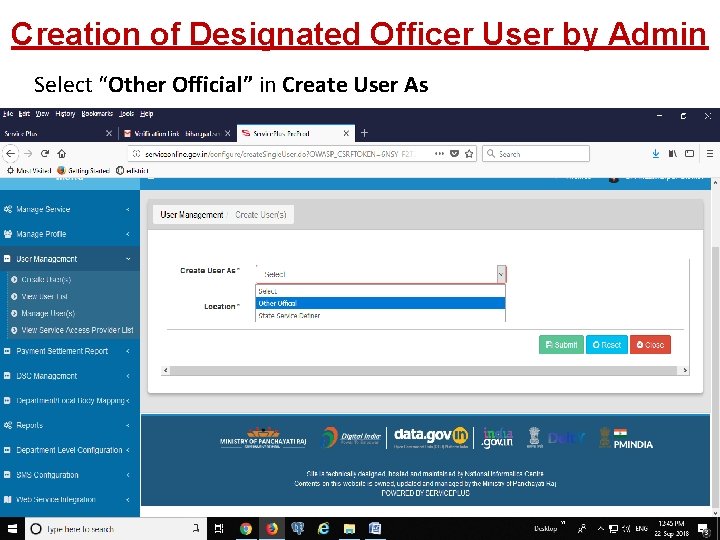Click the blue Reset button
Image resolution: width=720 pixels, height=540 pixels.
point(607,345)
